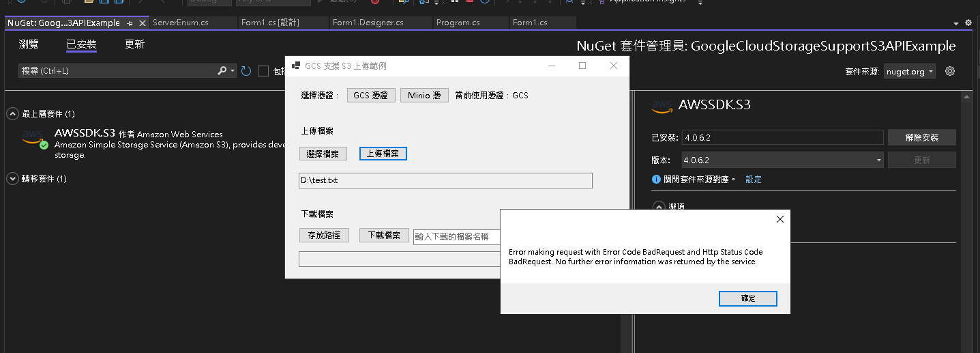Click the NuGet 套件管理員 title text
The image size is (980, 353).
pos(766,46)
